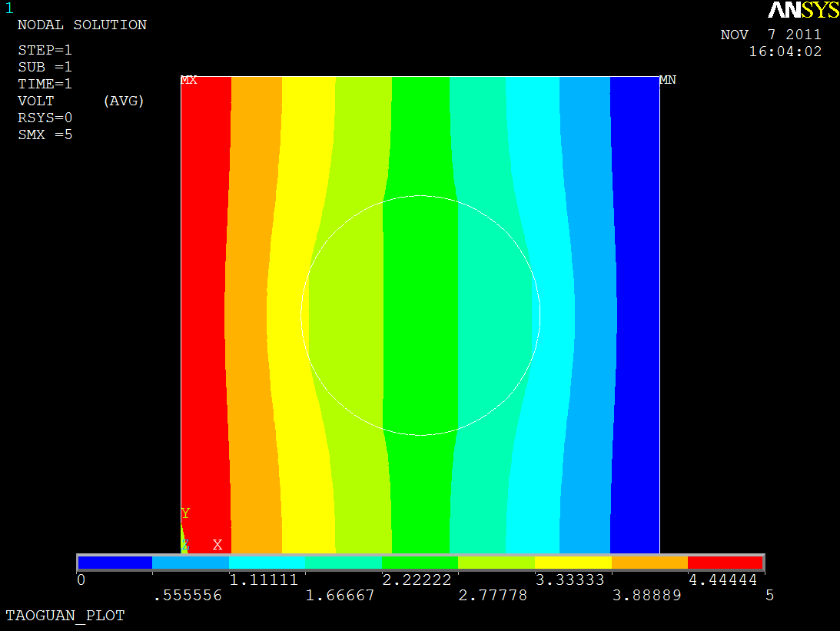The width and height of the screenshot is (840, 631).
Task: Click the 4.44444 legend value label
Action: (x=722, y=580)
